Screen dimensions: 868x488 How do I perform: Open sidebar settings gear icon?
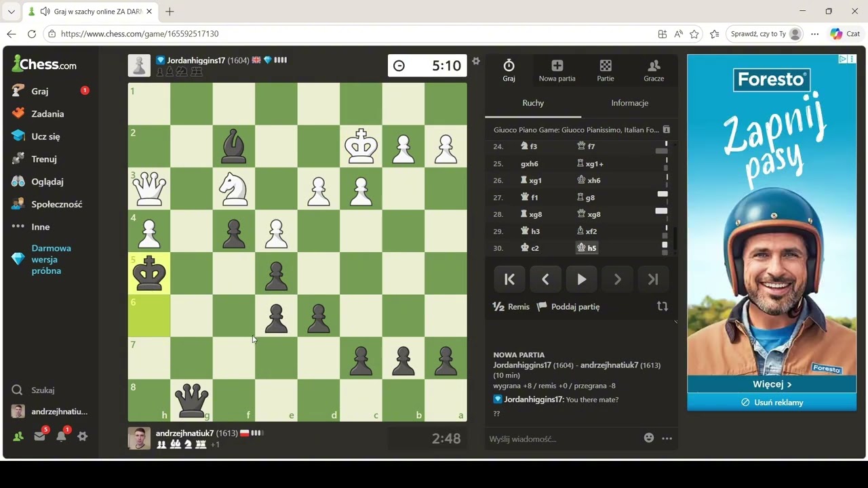[x=83, y=436]
